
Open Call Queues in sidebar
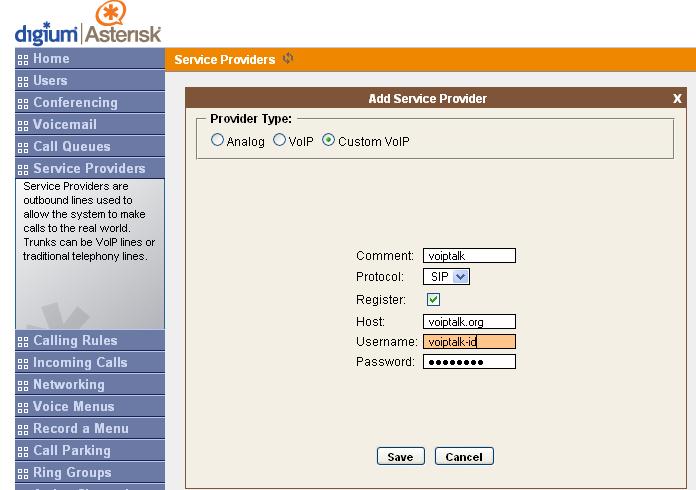click(x=90, y=146)
